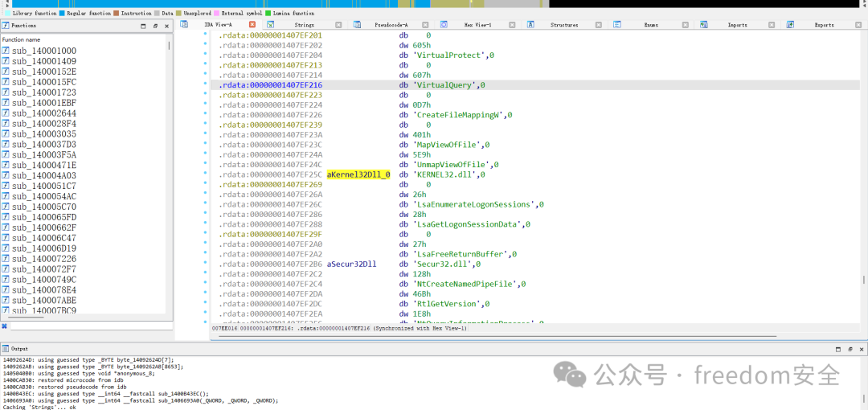Select function sub_140001723

[x=44, y=92]
